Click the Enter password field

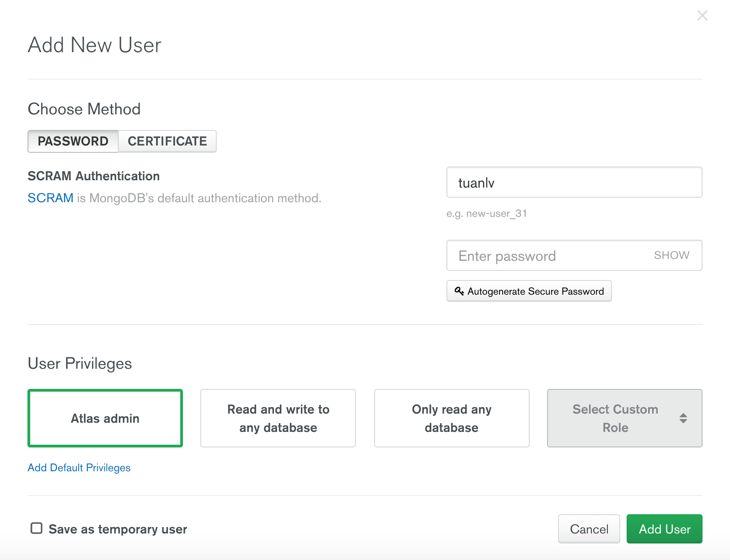(549, 256)
